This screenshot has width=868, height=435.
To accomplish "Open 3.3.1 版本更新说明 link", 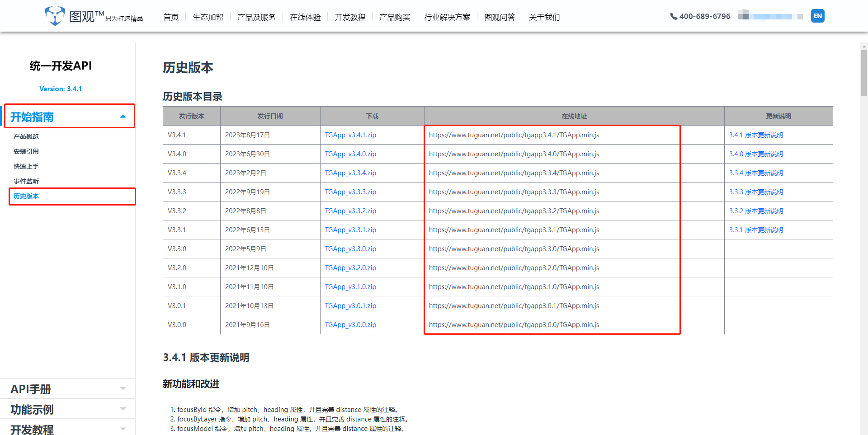I will (x=756, y=230).
